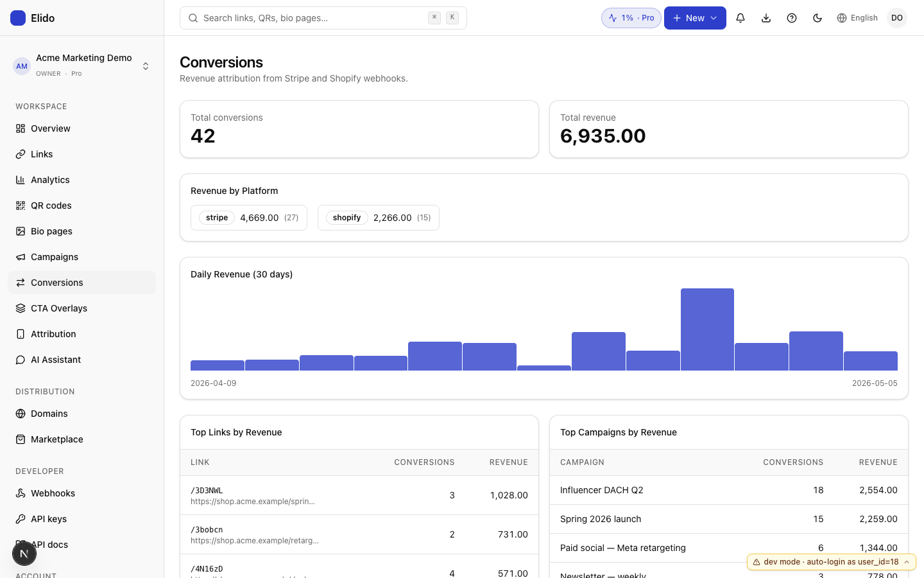Open CTA Overlays page
The height and width of the screenshot is (578, 924).
(x=81, y=308)
